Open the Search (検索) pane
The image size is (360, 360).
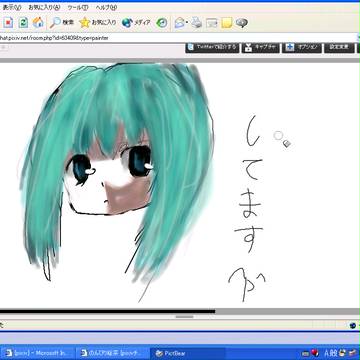(62, 22)
